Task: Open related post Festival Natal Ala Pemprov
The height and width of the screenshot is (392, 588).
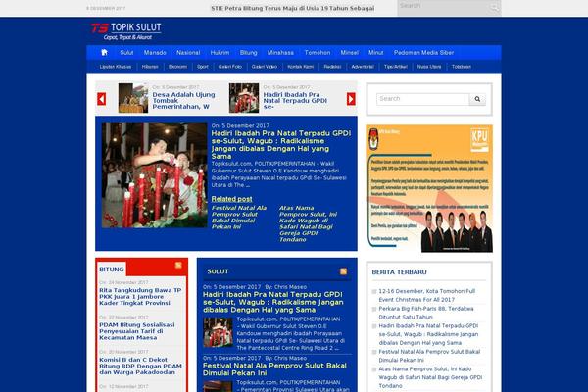Action: point(239,218)
